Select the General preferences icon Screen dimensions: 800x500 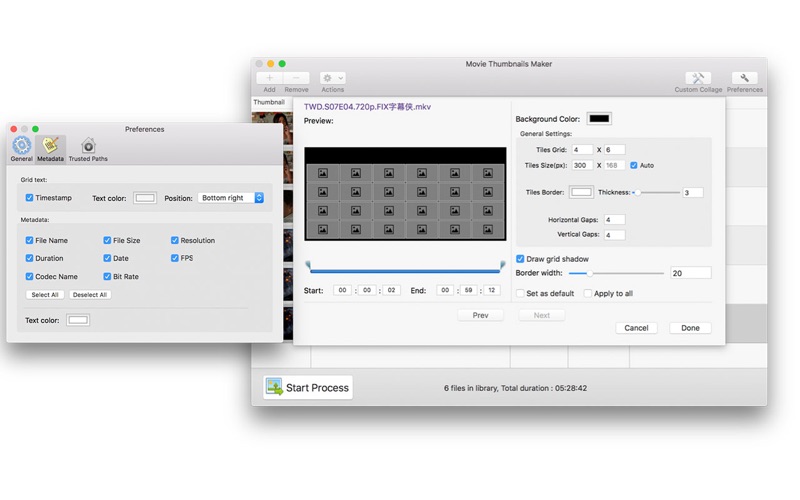[x=22, y=146]
